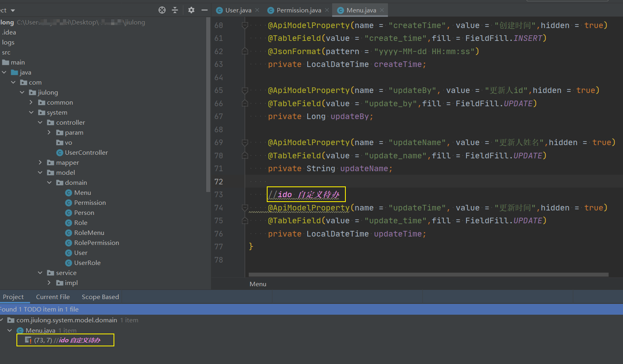Screen dimensions: 623x364
Task: Click fold marker on line 74
Action: click(245, 208)
